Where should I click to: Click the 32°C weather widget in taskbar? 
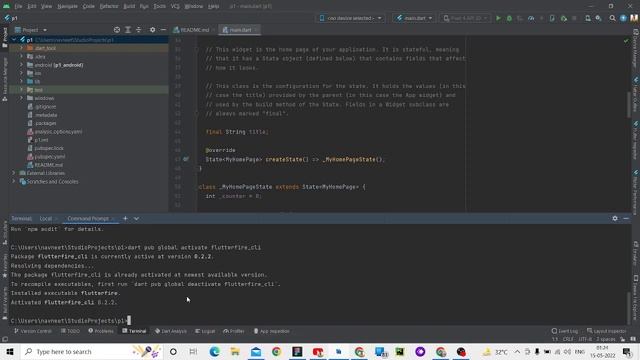coord(495,351)
